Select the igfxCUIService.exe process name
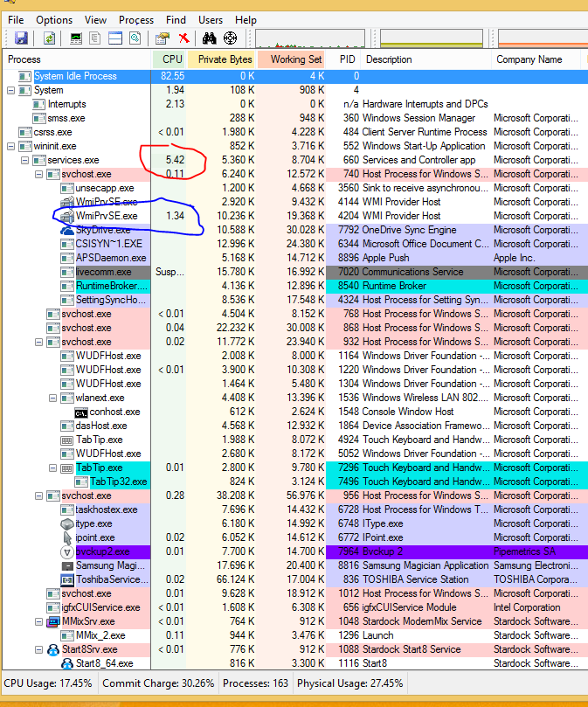This screenshot has width=588, height=707. click(101, 607)
